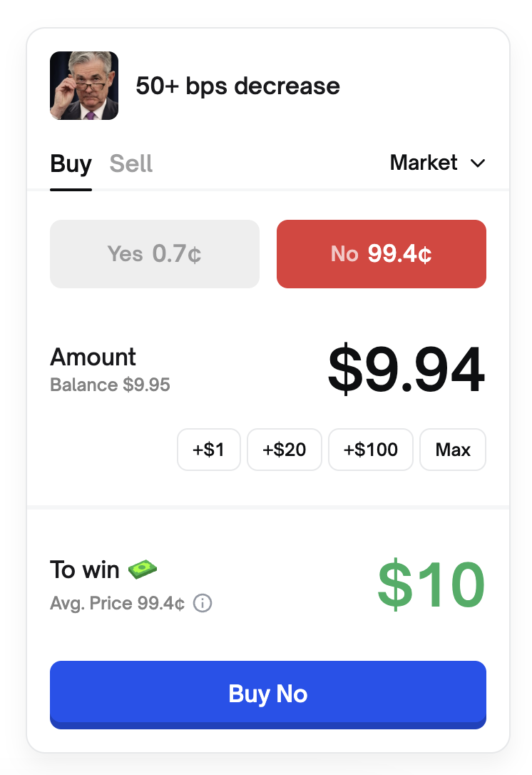
Task: Click the Amount label
Action: [x=93, y=357]
